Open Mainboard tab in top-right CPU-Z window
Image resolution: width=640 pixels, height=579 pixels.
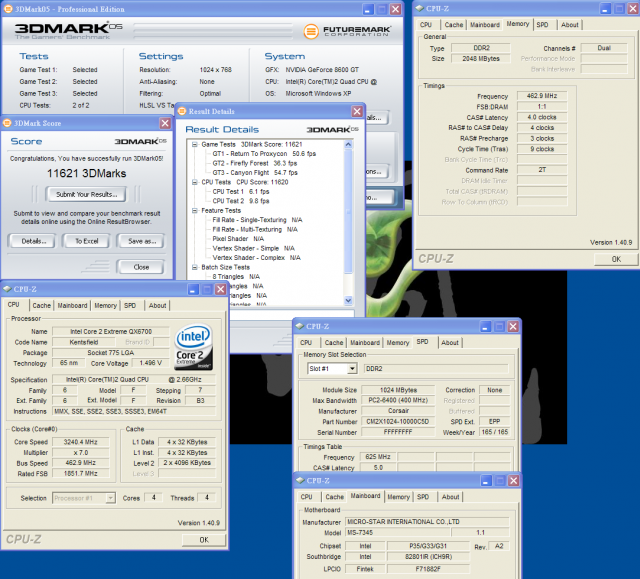484,25
